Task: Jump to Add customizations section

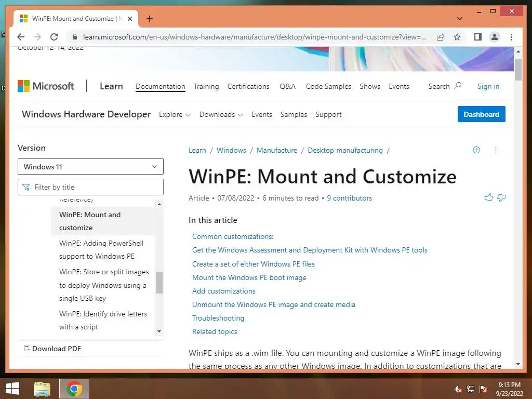Action: click(x=223, y=291)
